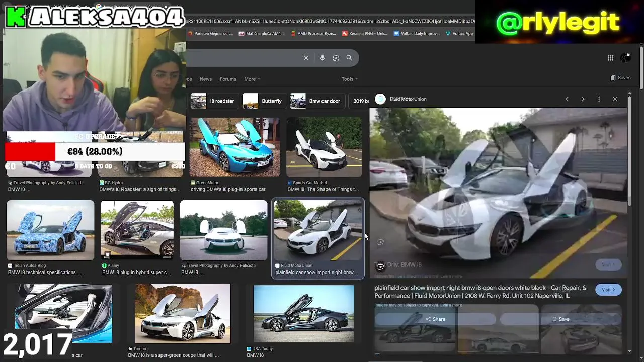Click 'Fluid MotorUnion' title in preview header
Image resolution: width=644 pixels, height=362 pixels.
click(x=408, y=99)
